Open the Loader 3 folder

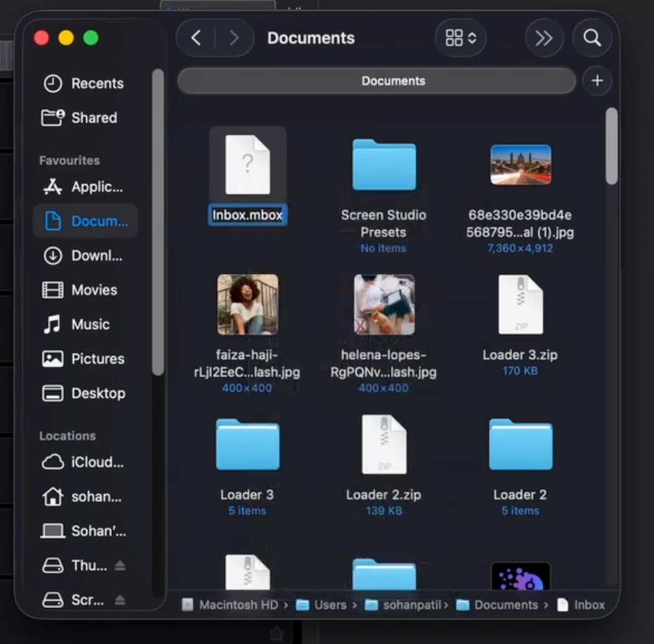[247, 444]
